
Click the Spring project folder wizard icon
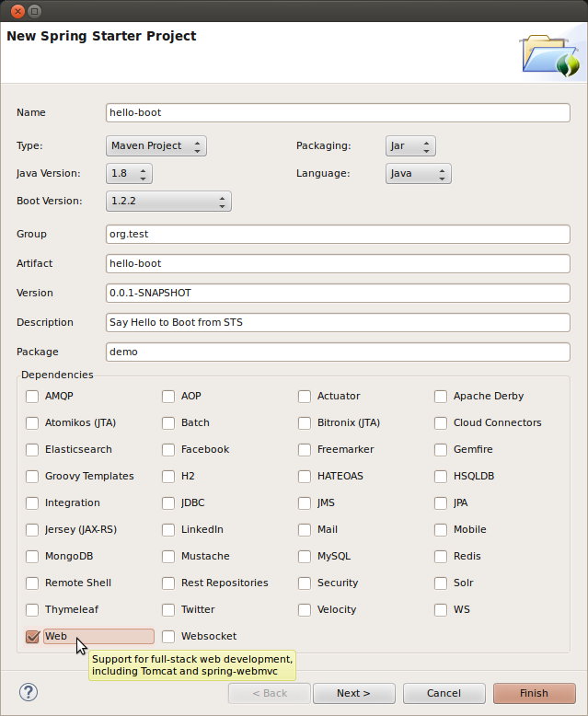[550, 56]
